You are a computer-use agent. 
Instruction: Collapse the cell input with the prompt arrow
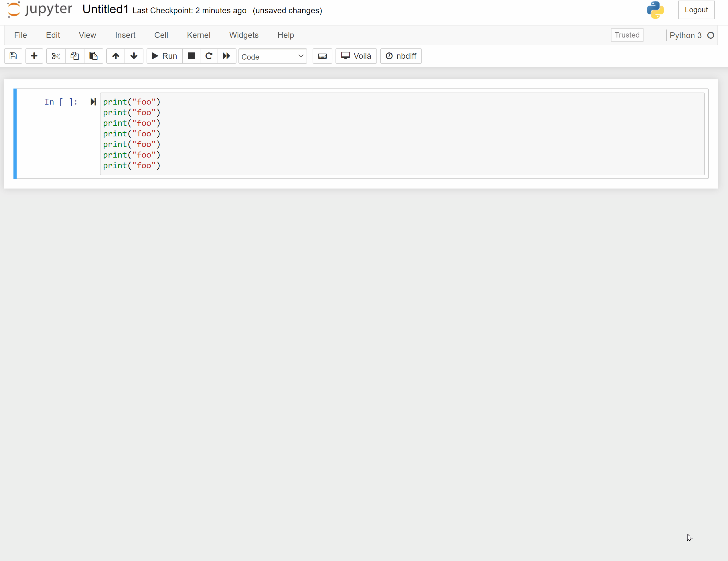tap(93, 102)
